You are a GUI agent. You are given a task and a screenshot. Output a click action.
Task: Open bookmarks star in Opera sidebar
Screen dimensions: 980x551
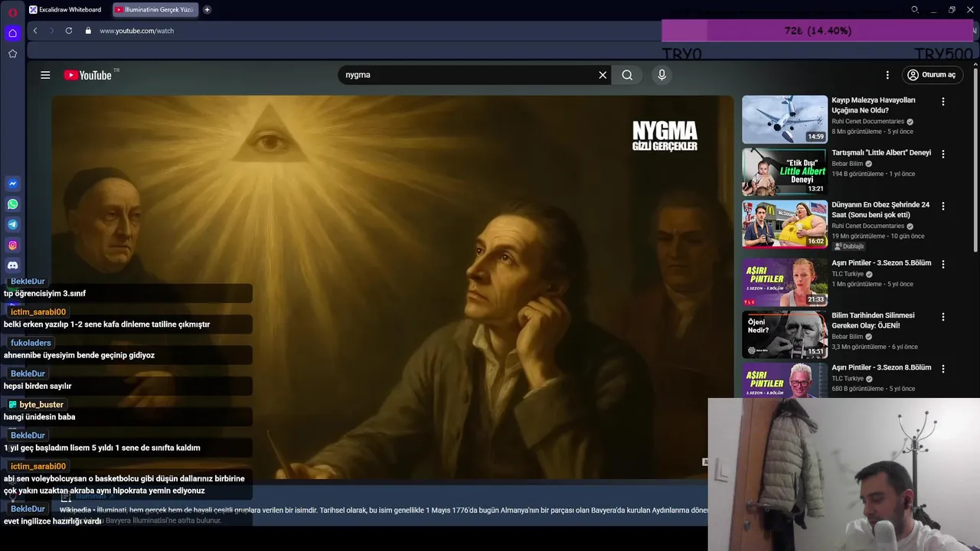(x=12, y=54)
